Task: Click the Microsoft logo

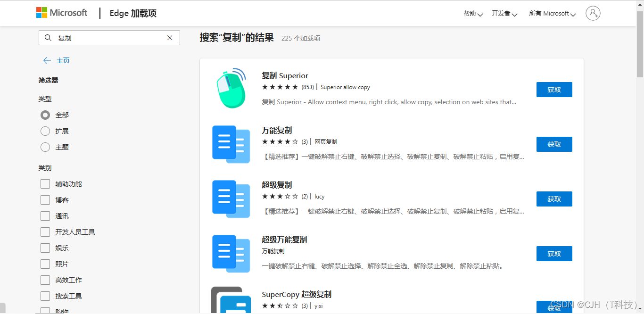Action: click(62, 13)
